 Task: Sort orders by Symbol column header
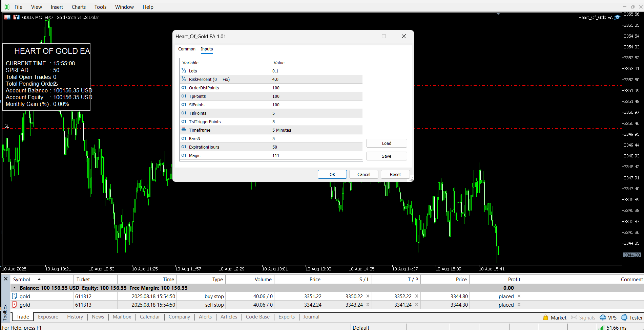click(x=42, y=279)
